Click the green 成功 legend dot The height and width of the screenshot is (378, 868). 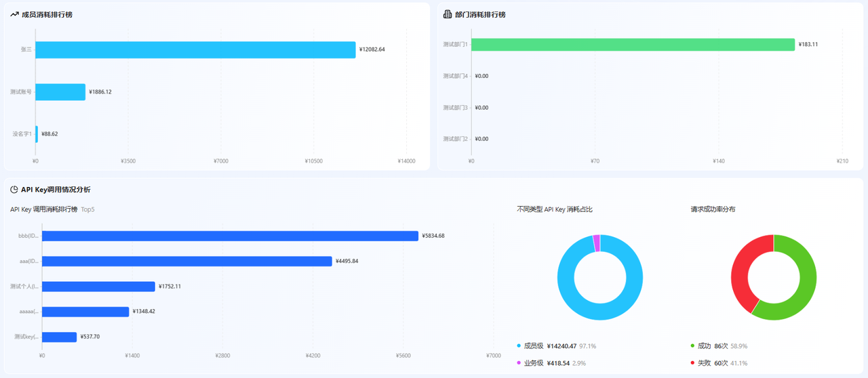click(x=692, y=346)
